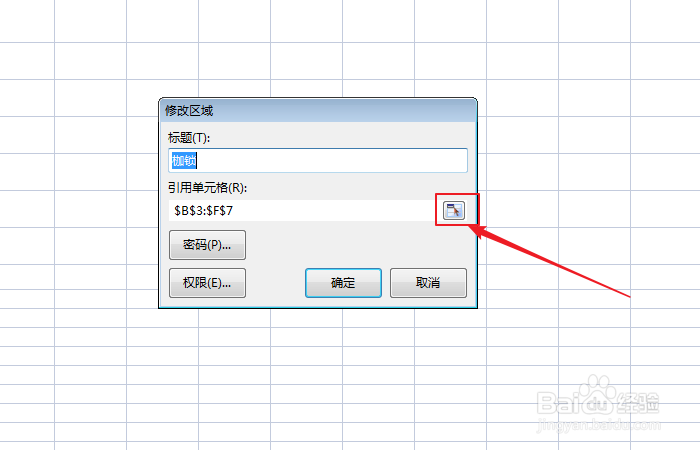Viewport: 700px width, 450px height.
Task: Click the highlighted 枷锁 text in title field
Action: click(184, 160)
